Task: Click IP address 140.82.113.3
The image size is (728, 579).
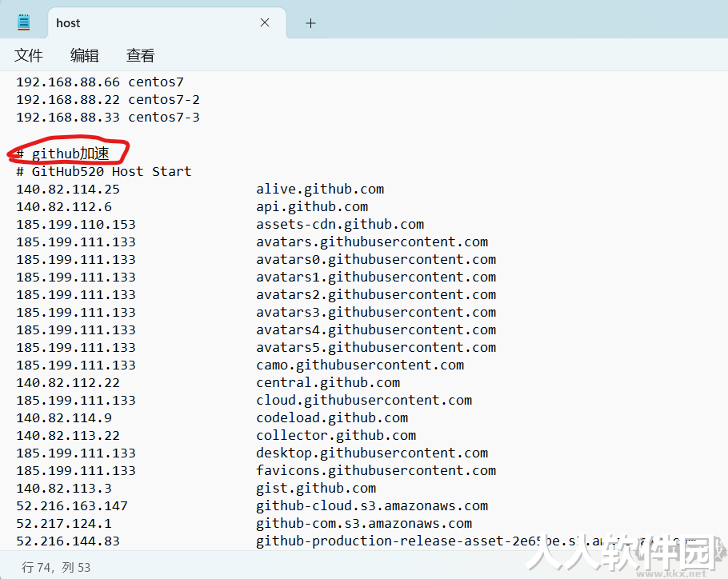Action: pos(64,488)
